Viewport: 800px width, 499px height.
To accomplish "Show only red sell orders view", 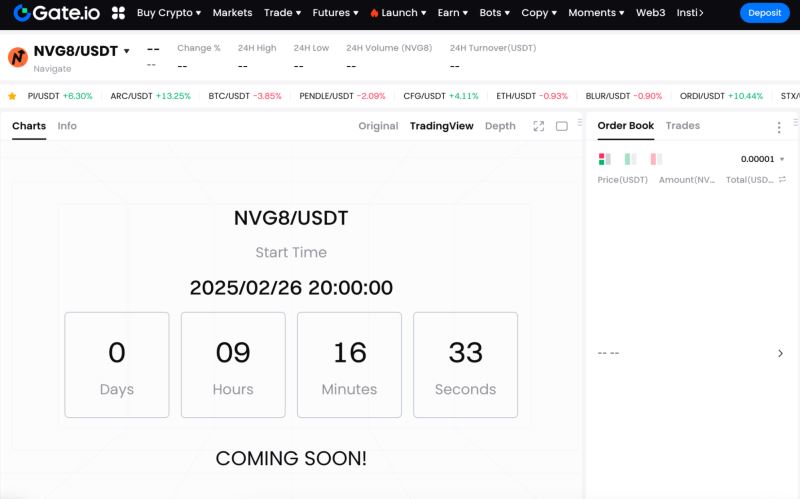I will [x=656, y=159].
